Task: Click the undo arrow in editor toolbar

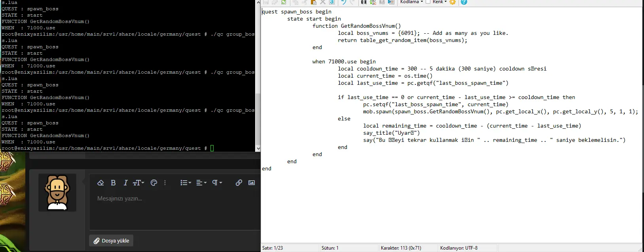Action: pyautogui.click(x=343, y=2)
